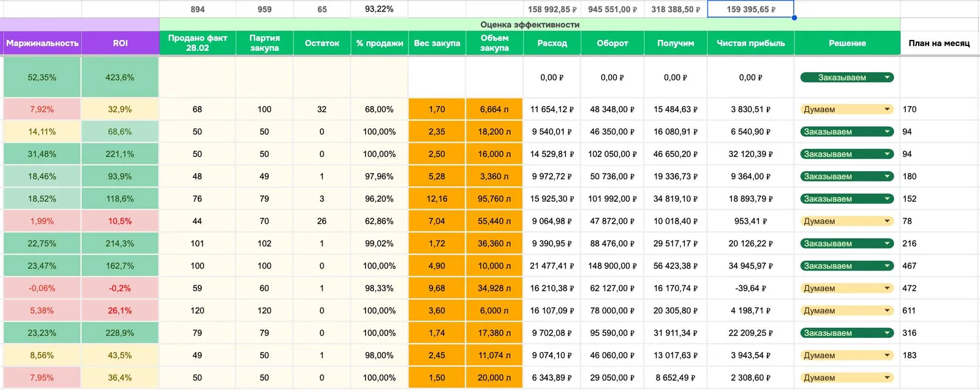Click the red margin cell -0,06%

[x=42, y=288]
